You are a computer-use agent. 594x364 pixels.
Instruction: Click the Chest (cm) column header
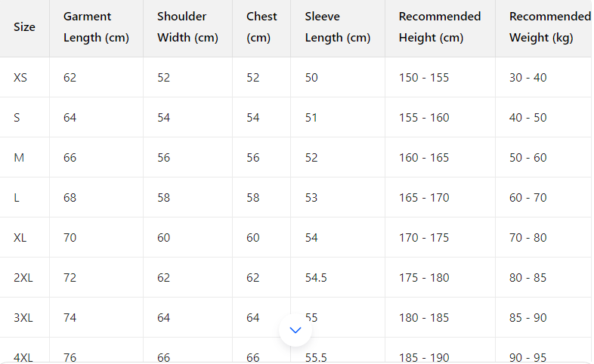click(261, 27)
